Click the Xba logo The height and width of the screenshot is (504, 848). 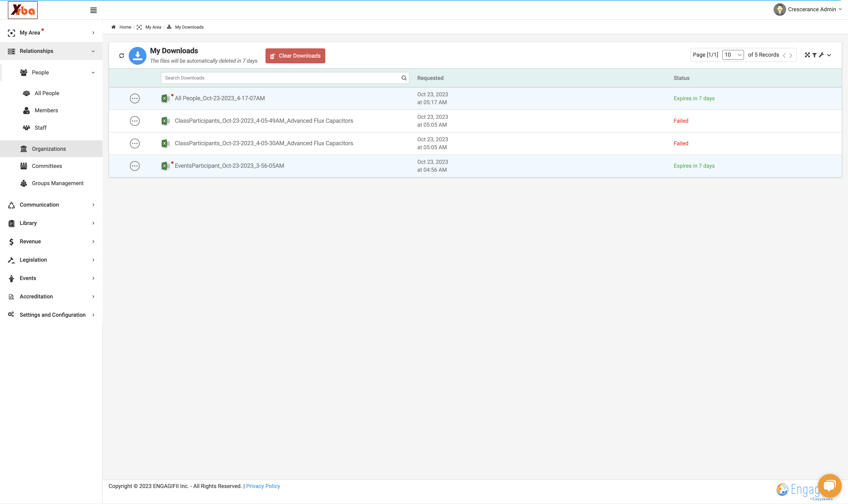tap(23, 10)
